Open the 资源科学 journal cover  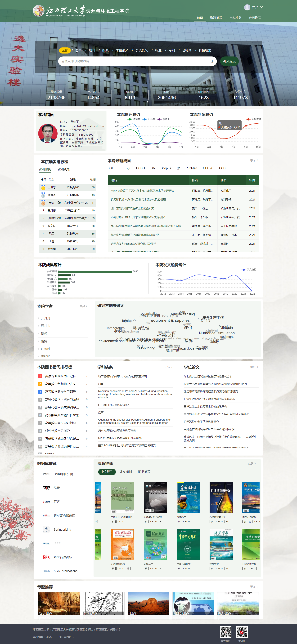188,498
